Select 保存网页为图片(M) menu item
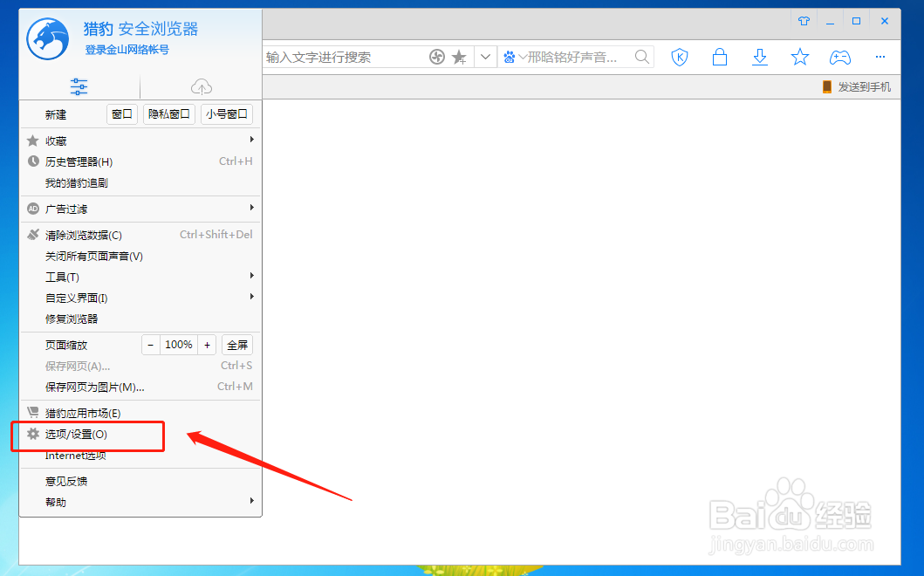The image size is (924, 576). (x=140, y=387)
